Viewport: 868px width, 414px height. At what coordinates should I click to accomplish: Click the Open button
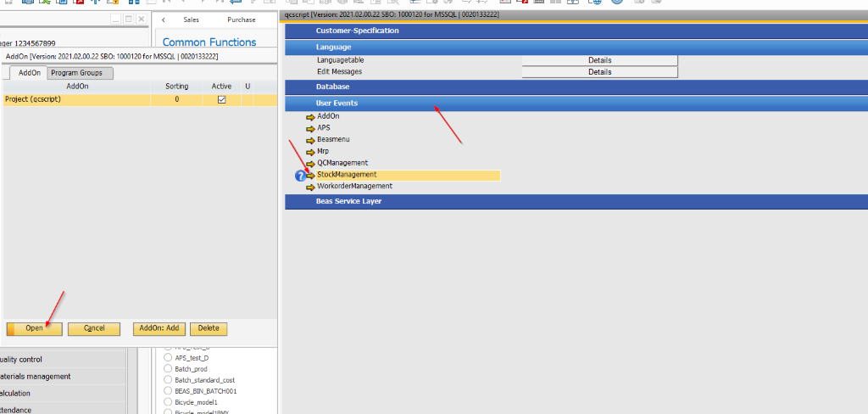click(x=34, y=328)
